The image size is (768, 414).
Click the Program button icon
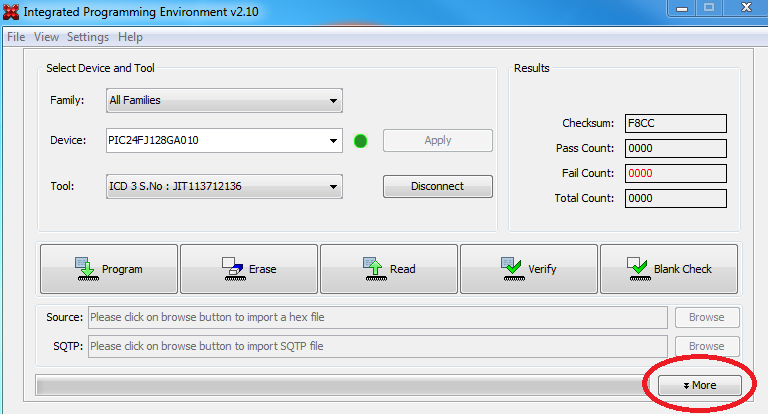point(84,268)
